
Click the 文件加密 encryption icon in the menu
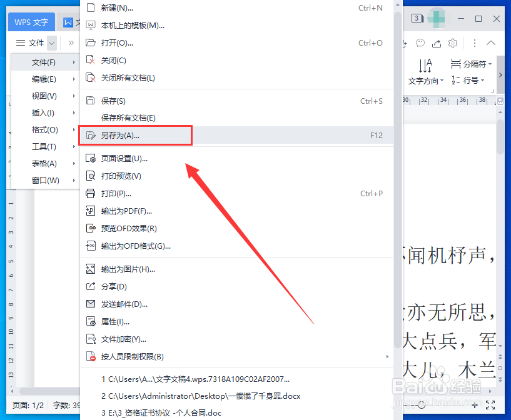pos(90,338)
